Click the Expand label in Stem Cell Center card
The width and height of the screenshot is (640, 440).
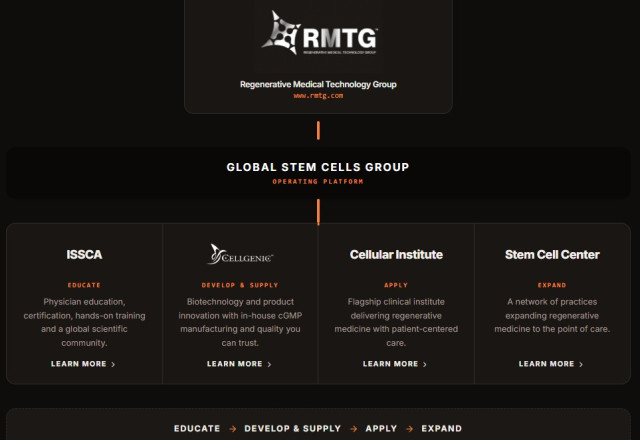pos(552,285)
